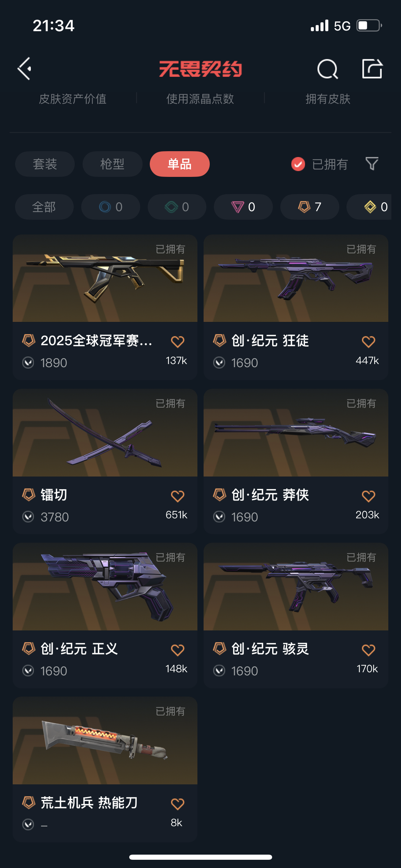Like the 荒土机兵 热能刀 heart
Screen dimensions: 401x868
pyautogui.click(x=177, y=804)
